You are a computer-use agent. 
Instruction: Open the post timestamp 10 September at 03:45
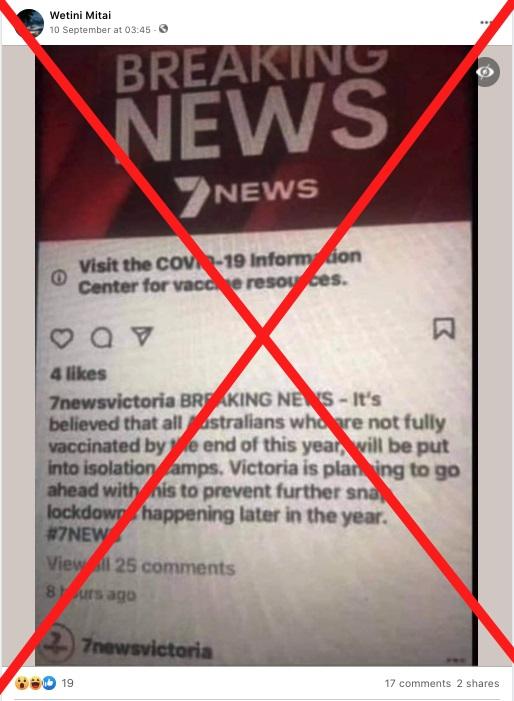pyautogui.click(x=100, y=30)
